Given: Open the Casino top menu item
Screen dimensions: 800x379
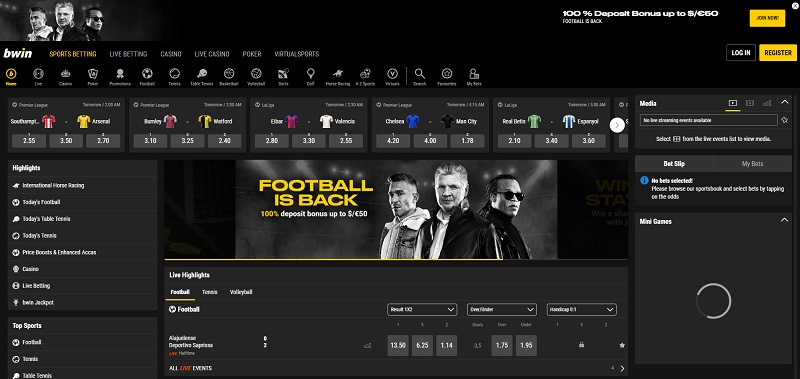Looking at the screenshot, I should (171, 54).
